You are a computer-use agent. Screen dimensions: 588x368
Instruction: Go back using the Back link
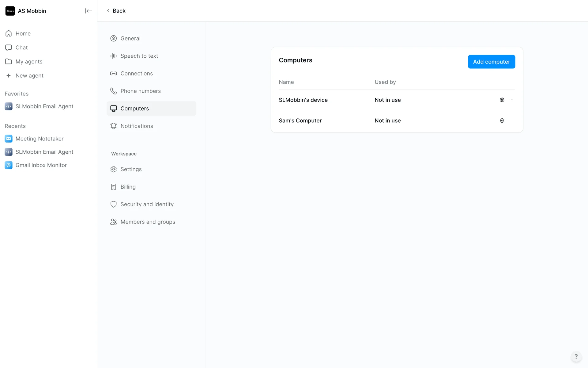tap(116, 11)
